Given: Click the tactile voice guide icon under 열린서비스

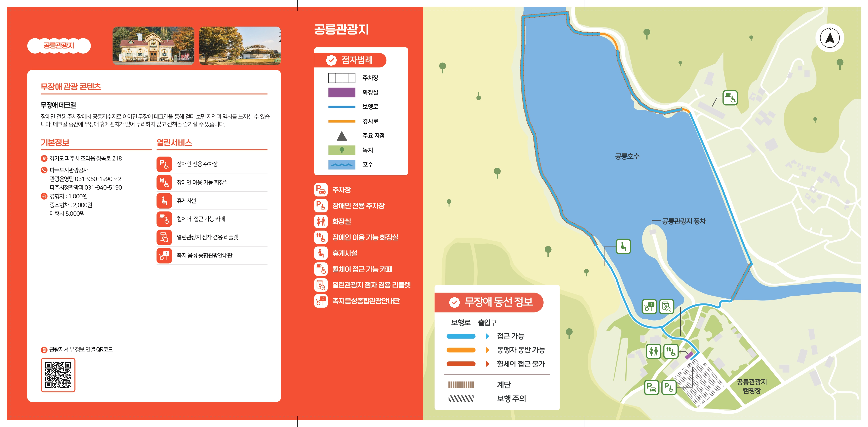Looking at the screenshot, I should click(164, 256).
